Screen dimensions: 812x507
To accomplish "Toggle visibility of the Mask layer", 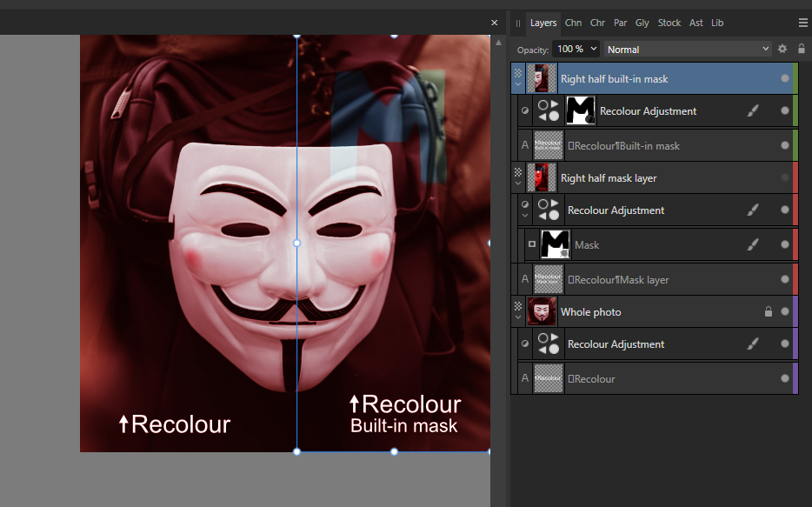I will pos(785,244).
